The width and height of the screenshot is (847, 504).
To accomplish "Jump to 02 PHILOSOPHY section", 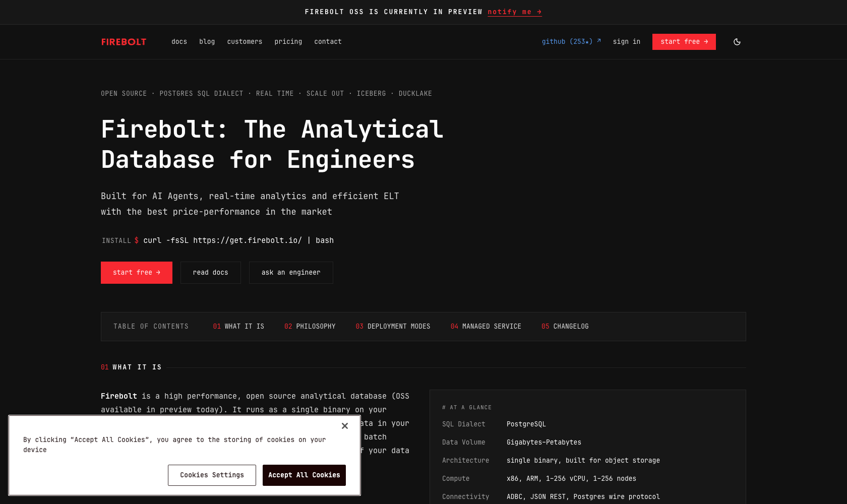I will [310, 327].
